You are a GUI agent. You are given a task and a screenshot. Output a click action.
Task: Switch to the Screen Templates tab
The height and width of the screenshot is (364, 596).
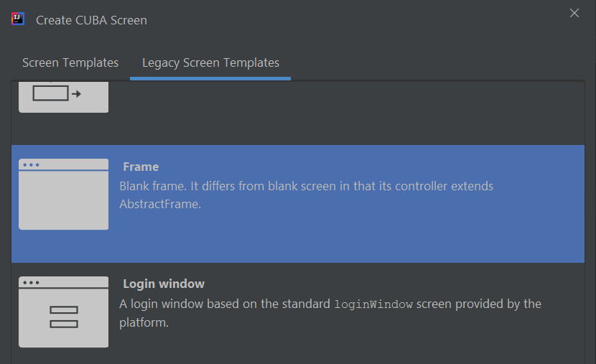click(x=70, y=62)
